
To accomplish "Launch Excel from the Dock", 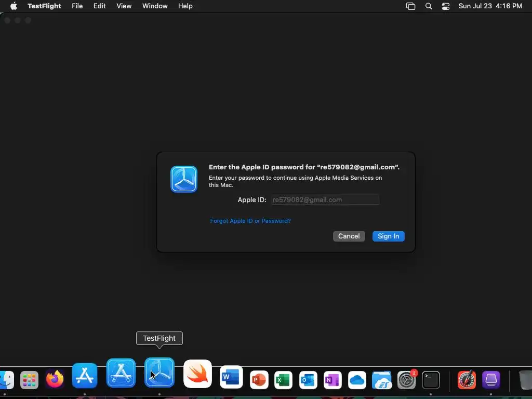I will tap(283, 380).
